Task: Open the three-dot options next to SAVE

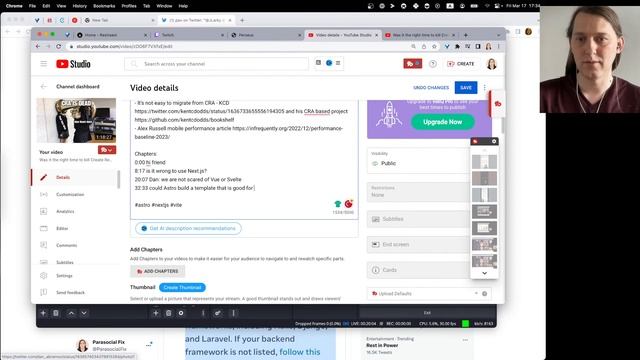Action: point(484,87)
